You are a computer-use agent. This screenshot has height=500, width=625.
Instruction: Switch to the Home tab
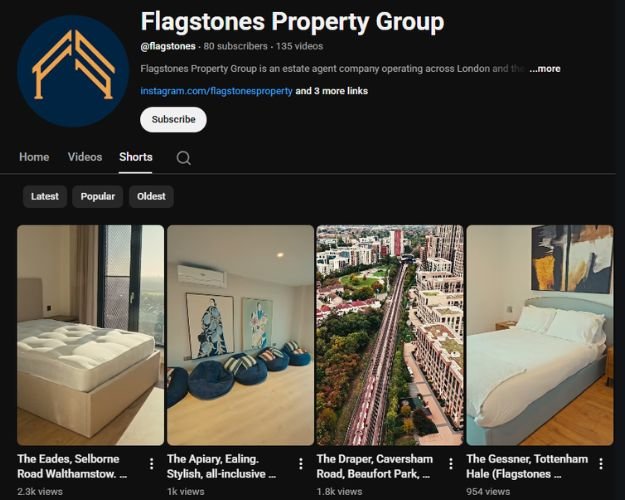pyautogui.click(x=34, y=157)
